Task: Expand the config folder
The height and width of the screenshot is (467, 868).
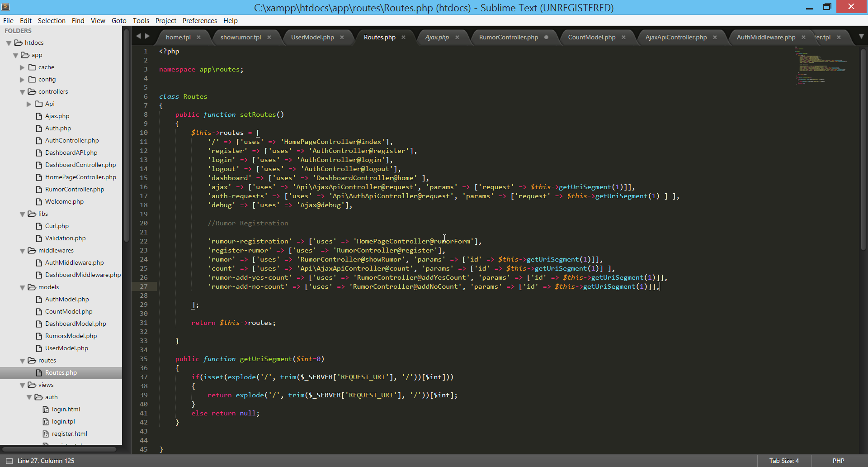Action: coord(22,80)
